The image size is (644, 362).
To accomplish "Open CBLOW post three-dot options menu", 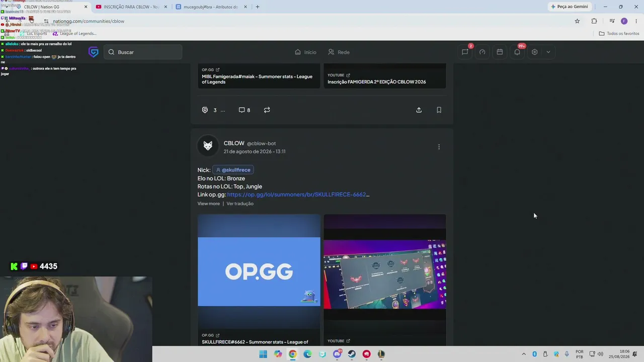I will point(439,147).
